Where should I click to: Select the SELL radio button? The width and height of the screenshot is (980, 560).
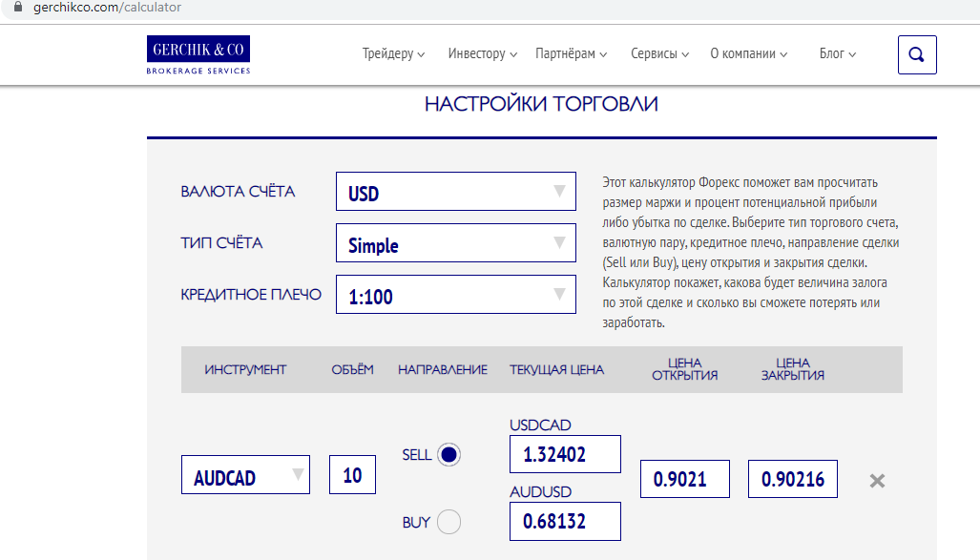click(448, 455)
